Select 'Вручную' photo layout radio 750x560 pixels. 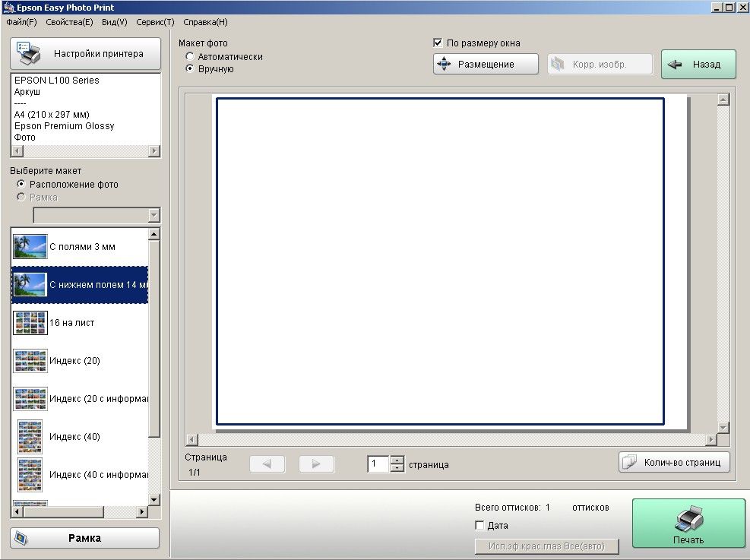pyautogui.click(x=189, y=68)
